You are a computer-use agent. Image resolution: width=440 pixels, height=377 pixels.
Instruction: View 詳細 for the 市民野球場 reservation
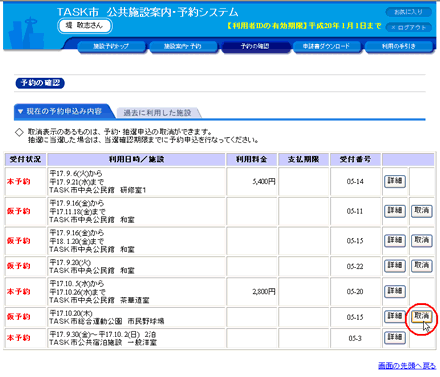coord(395,316)
